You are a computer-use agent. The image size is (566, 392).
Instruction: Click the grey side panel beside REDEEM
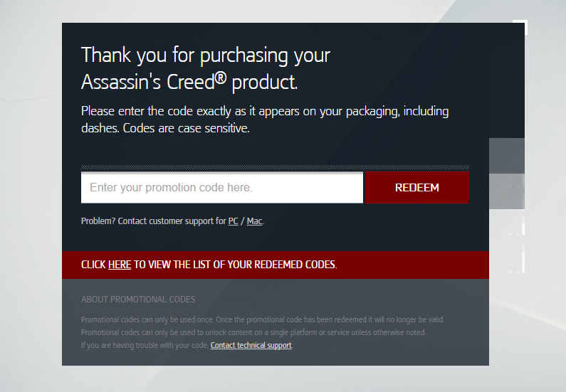point(507,174)
